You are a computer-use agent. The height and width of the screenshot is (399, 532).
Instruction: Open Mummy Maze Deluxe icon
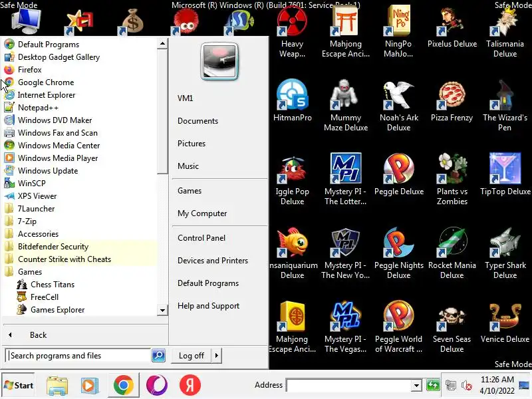[345, 105]
